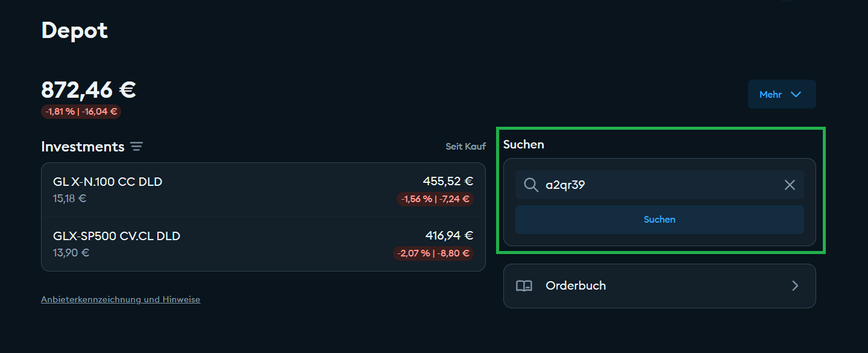
Task: Open the Mehr dropdown
Action: pyautogui.click(x=781, y=95)
